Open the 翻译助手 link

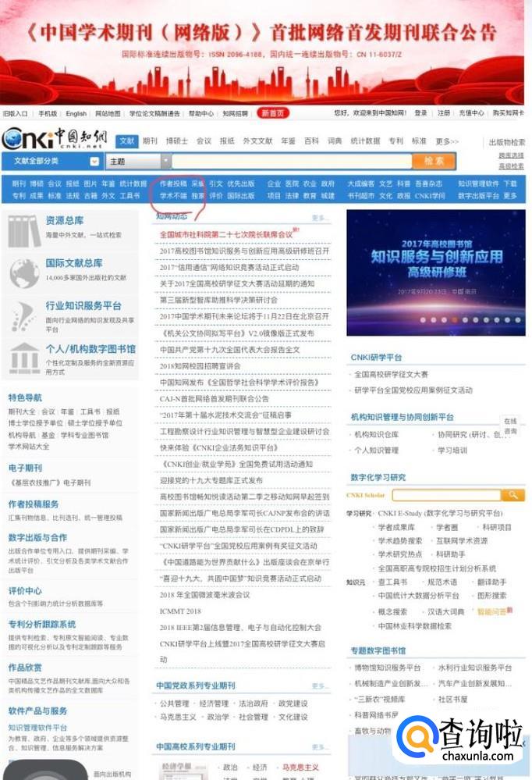(491, 582)
